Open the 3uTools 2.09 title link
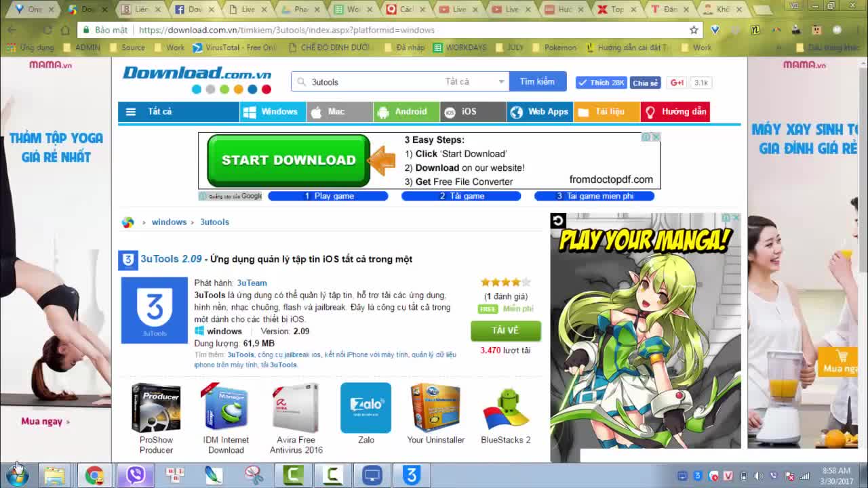 click(171, 259)
